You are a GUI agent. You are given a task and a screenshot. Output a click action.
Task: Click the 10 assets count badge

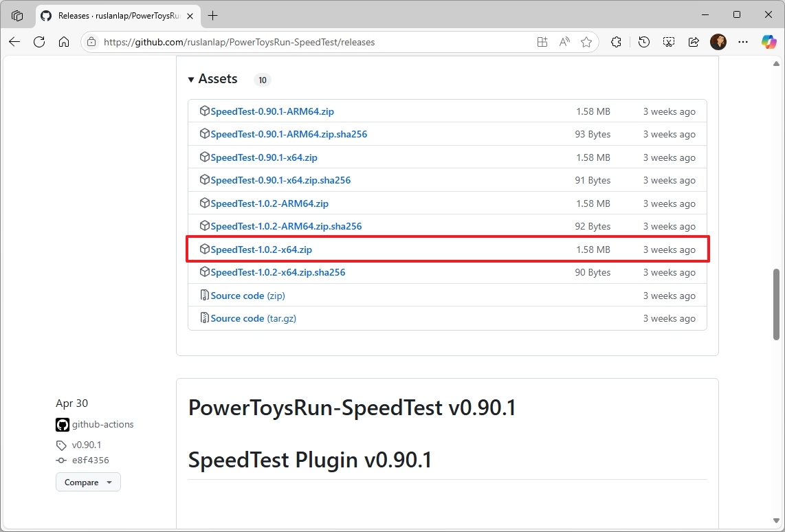[x=263, y=80]
